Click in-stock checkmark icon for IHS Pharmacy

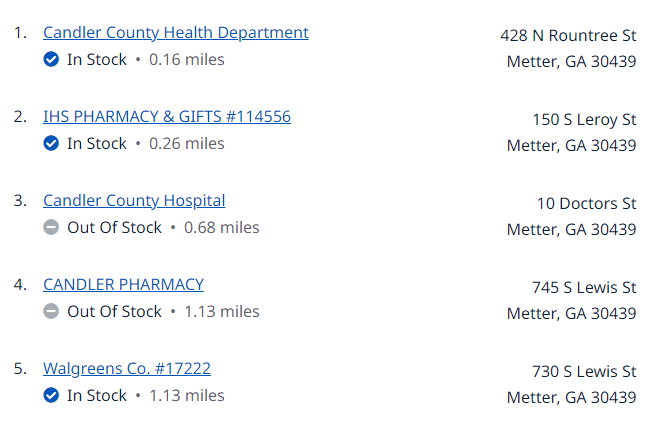pyautogui.click(x=51, y=144)
